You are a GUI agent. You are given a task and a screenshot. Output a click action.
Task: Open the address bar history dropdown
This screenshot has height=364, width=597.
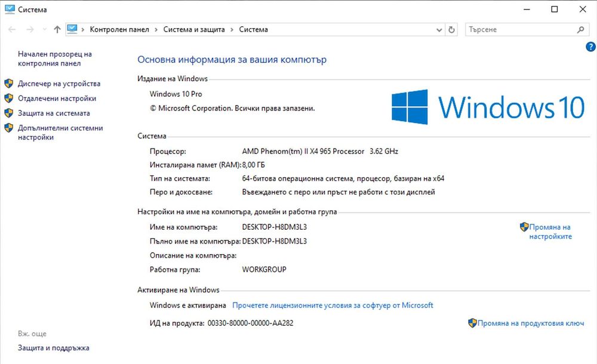(x=439, y=30)
